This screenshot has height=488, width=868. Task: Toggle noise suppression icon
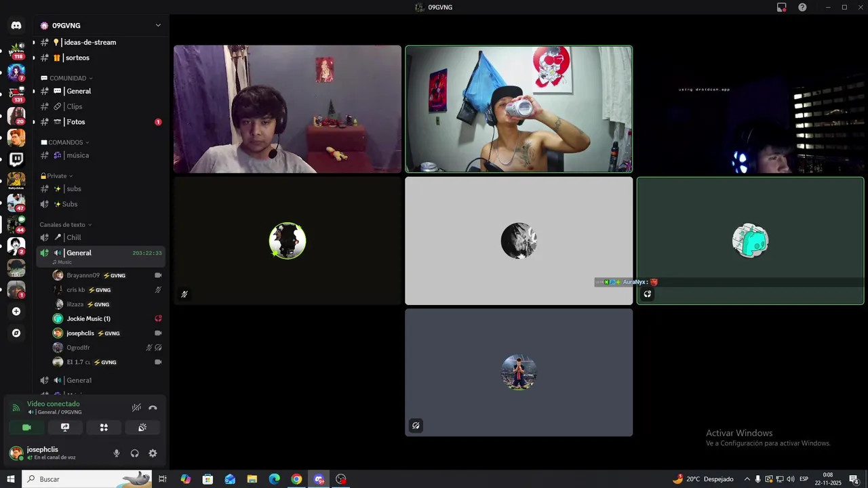tap(136, 407)
